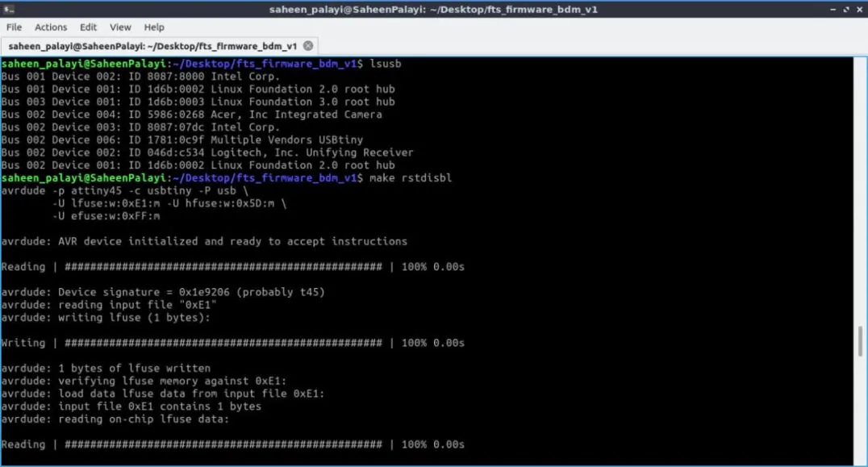Click the 'Linux Foundation 3.0 root hub' line
The image size is (868, 467).
point(198,102)
